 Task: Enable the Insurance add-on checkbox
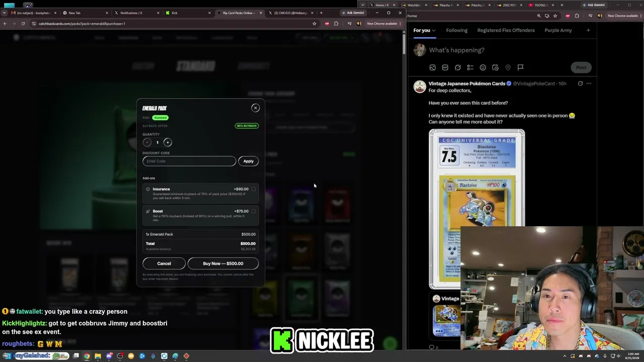click(254, 189)
